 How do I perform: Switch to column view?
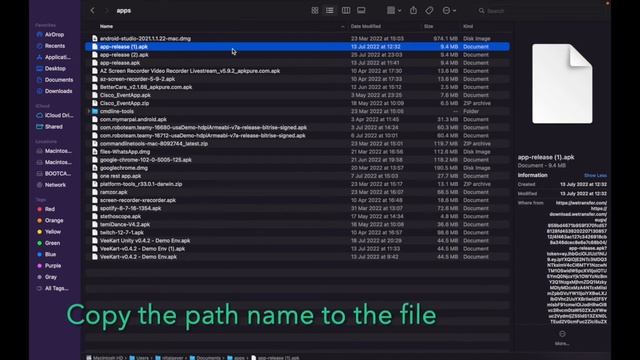tap(346, 11)
